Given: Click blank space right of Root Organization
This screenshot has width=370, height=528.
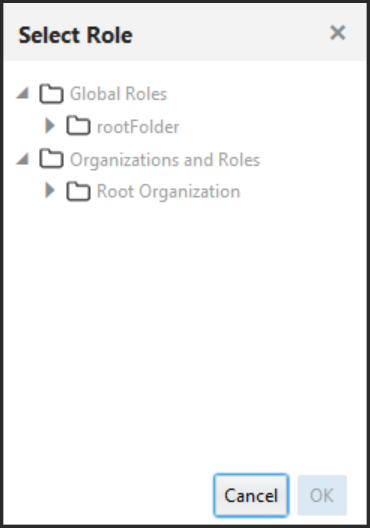Looking at the screenshot, I should click(x=303, y=192).
